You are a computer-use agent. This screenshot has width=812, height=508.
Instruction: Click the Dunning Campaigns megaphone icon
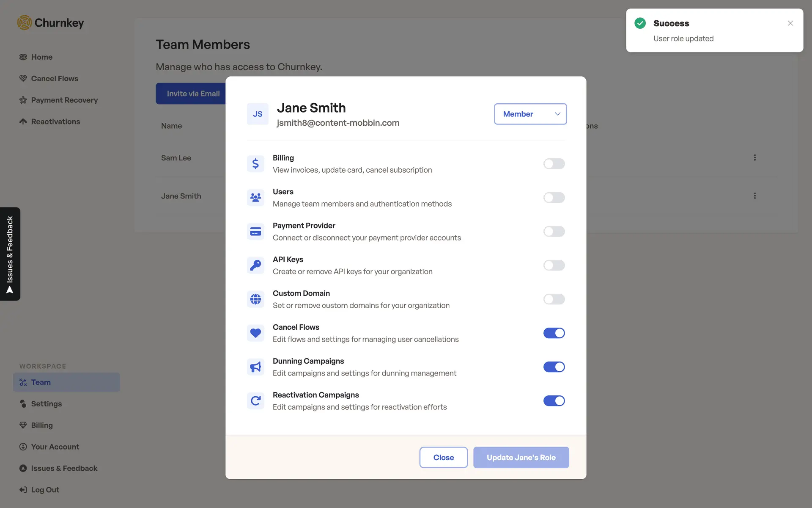pos(255,367)
